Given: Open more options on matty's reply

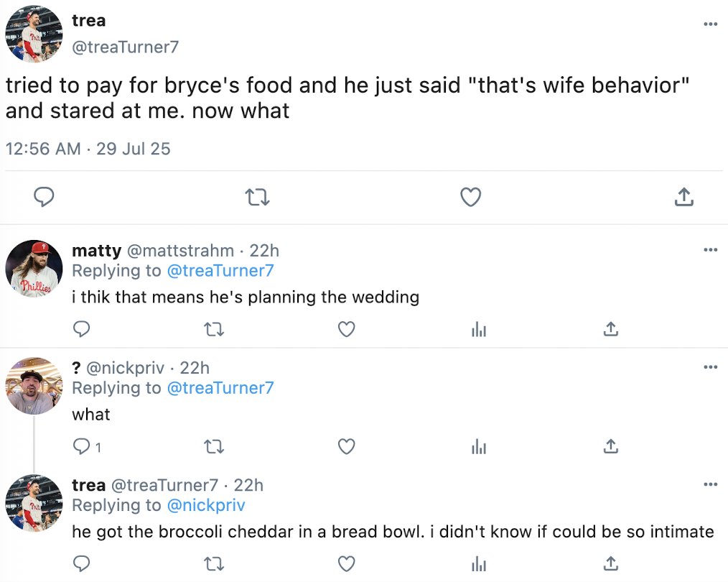Looking at the screenshot, I should click(710, 250).
